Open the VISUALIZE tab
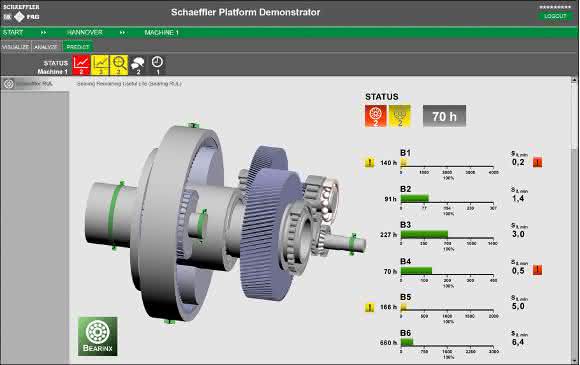 pos(15,47)
